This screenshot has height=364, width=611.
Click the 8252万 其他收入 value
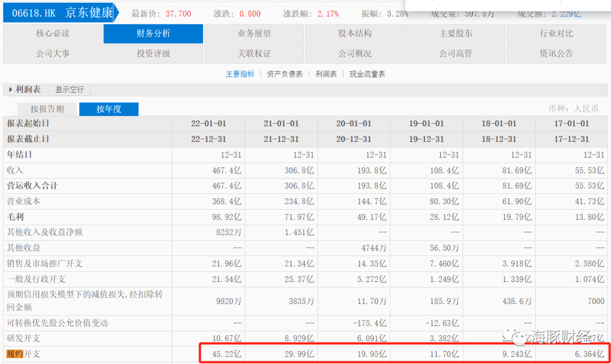[229, 232]
